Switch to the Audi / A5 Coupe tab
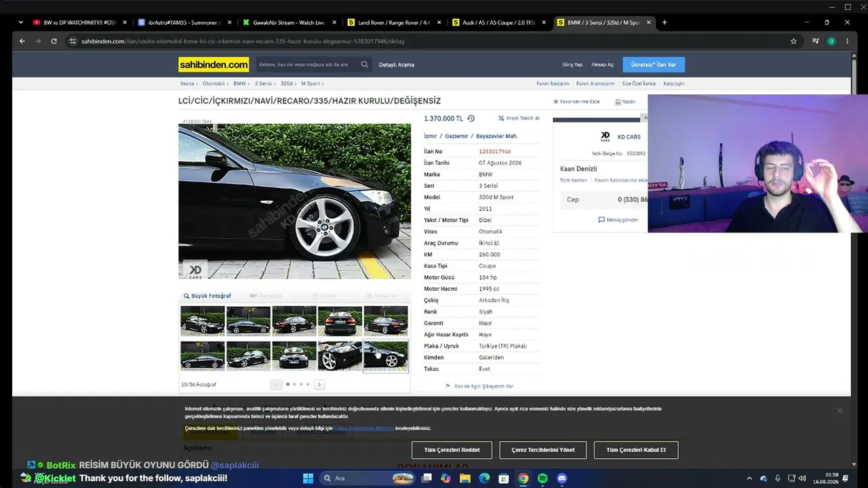The width and height of the screenshot is (868, 488). (x=500, y=22)
